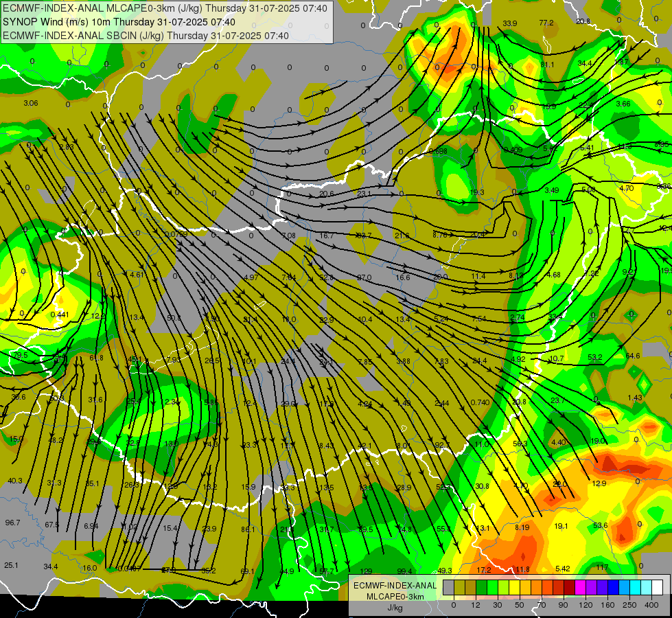Click the map value 0.409

pos(513,150)
